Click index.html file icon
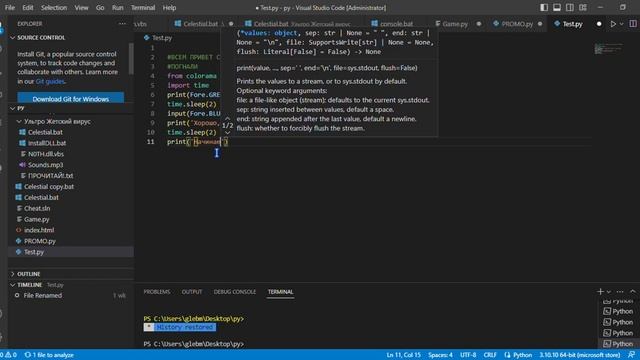 click(18, 230)
